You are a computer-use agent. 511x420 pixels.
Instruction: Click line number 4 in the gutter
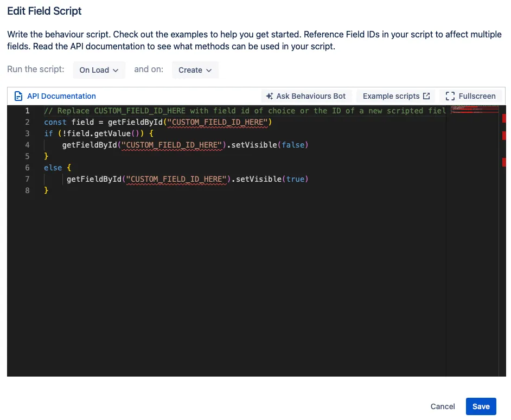[x=27, y=145]
